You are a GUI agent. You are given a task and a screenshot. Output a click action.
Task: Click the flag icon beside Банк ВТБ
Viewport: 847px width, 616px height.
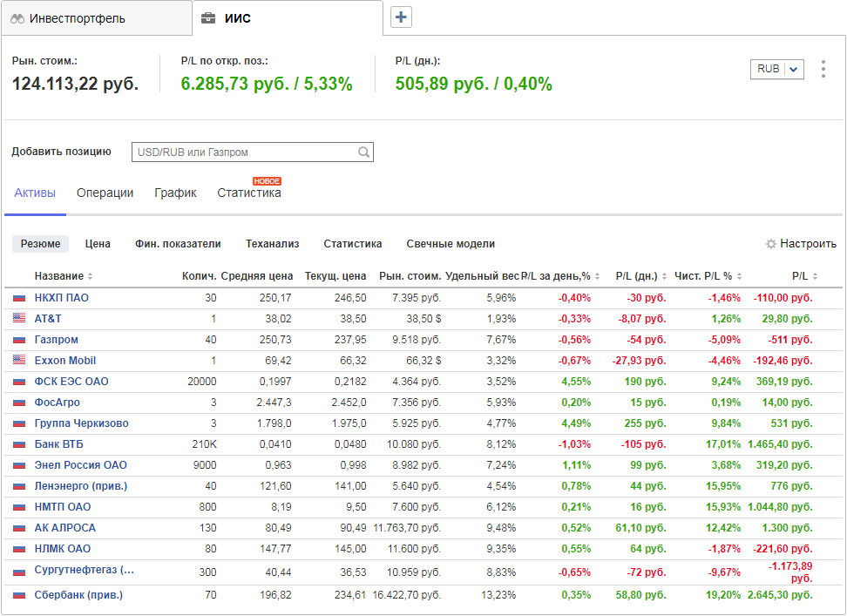[19, 444]
